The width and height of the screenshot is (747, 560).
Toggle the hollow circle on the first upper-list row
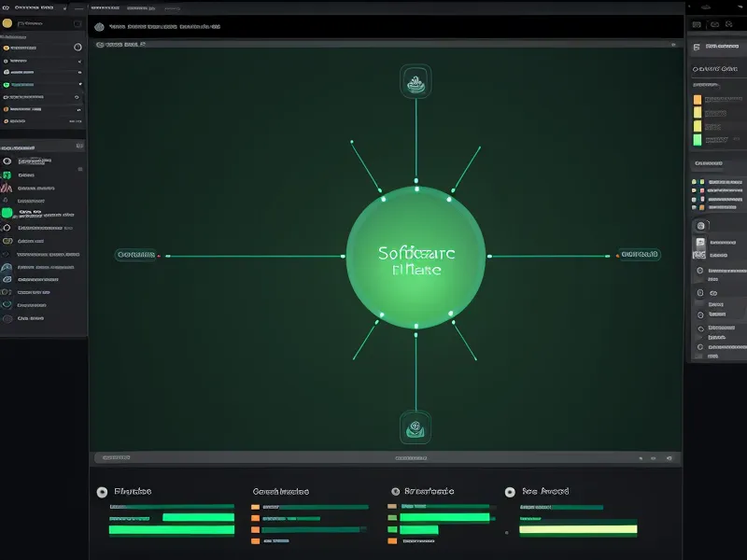coord(78,48)
